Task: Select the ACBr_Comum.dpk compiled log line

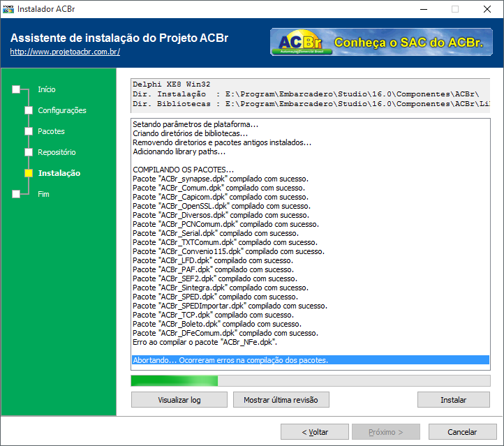Action: click(219, 188)
